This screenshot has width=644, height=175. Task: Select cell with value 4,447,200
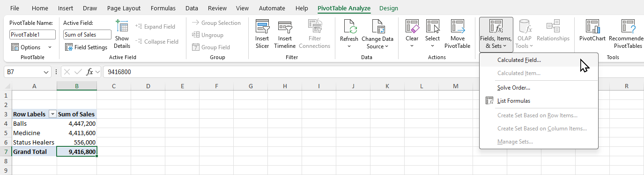[x=77, y=123]
